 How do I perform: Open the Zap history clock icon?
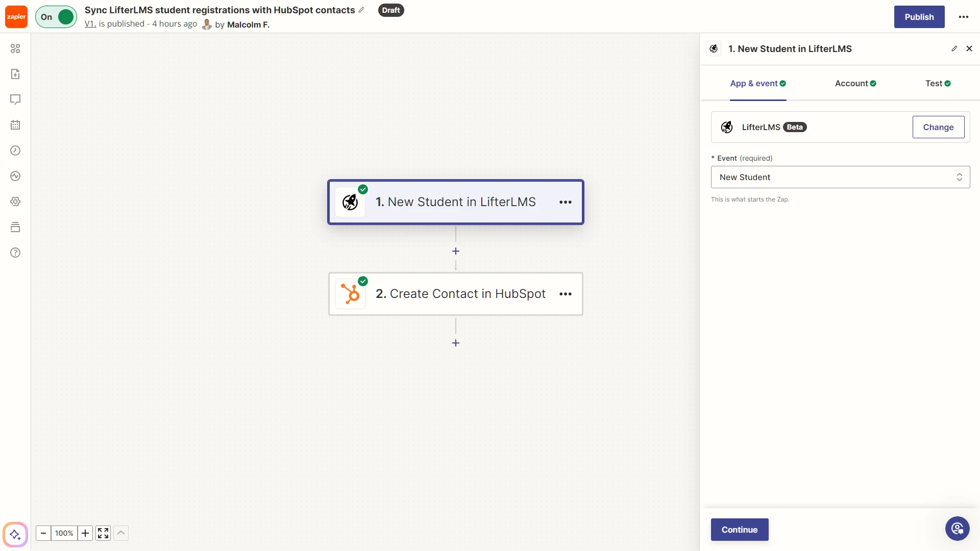[15, 151]
